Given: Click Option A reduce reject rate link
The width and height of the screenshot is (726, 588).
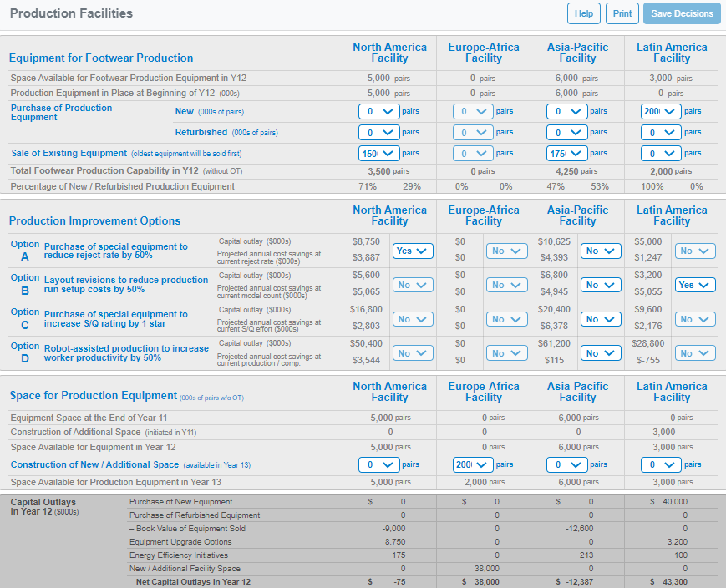Looking at the screenshot, I should point(115,251).
